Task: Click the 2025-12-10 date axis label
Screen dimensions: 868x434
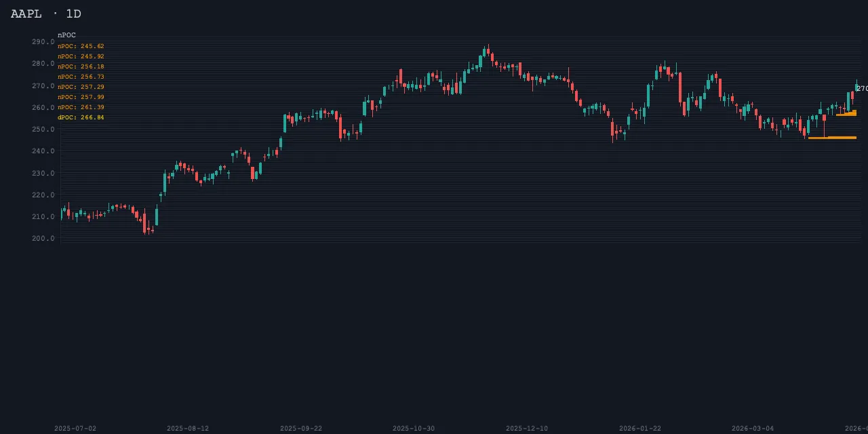Action: (x=527, y=429)
